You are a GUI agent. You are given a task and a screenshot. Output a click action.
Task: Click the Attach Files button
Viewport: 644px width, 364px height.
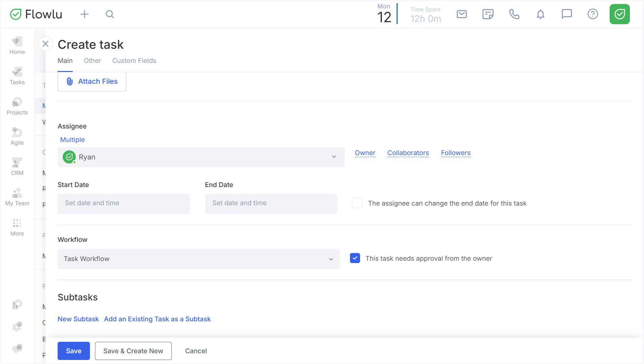[x=92, y=81]
